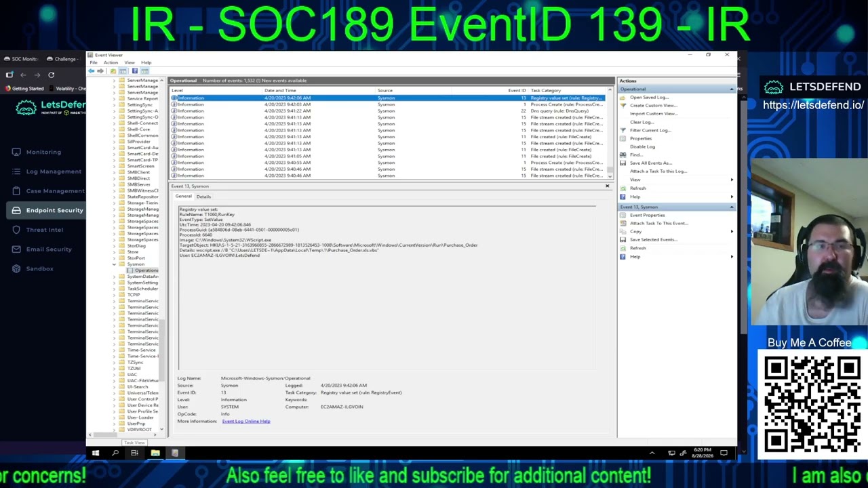Image resolution: width=868 pixels, height=488 pixels.
Task: Click Attach a Task To this Log
Action: 658,171
